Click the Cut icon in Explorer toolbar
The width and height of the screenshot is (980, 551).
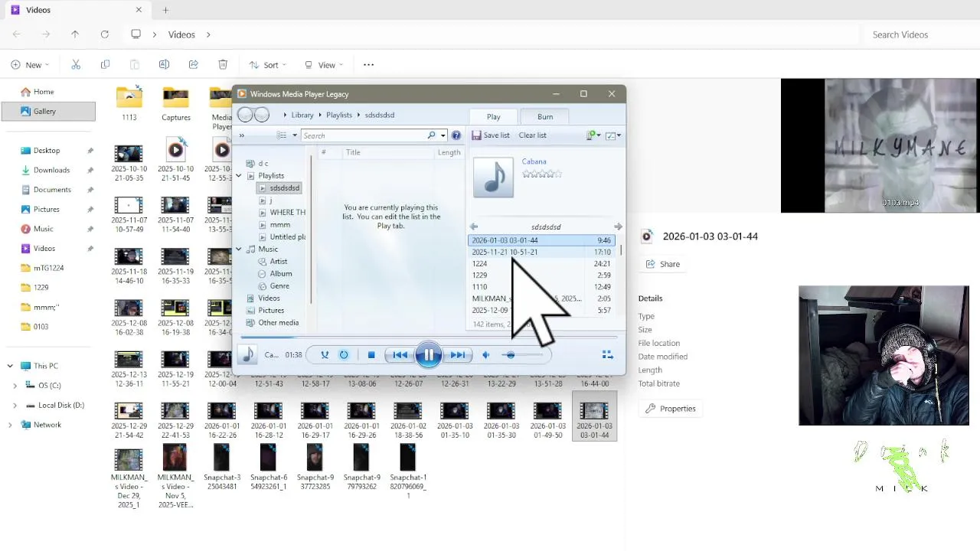(76, 65)
